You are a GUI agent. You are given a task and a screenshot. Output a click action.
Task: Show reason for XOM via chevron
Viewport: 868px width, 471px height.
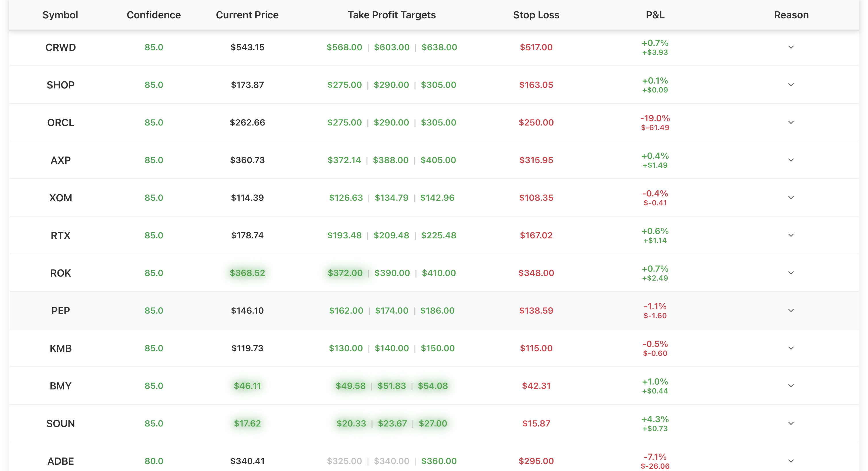(x=791, y=198)
